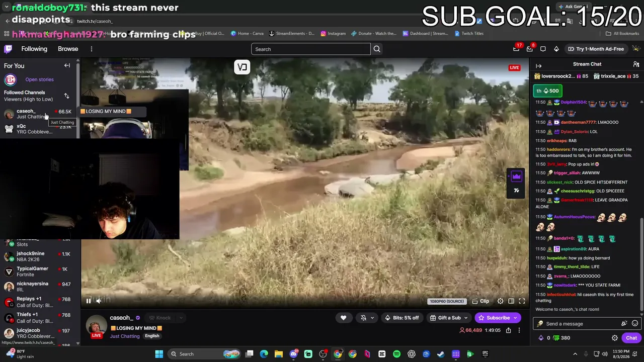Pause the stream video
Image resolution: width=644 pixels, height=362 pixels.
(x=89, y=301)
